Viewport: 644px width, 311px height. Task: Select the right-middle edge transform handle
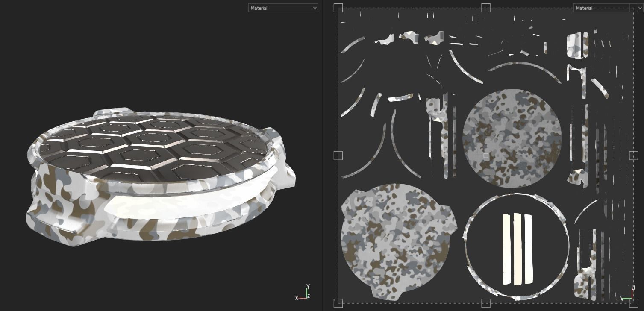point(634,155)
